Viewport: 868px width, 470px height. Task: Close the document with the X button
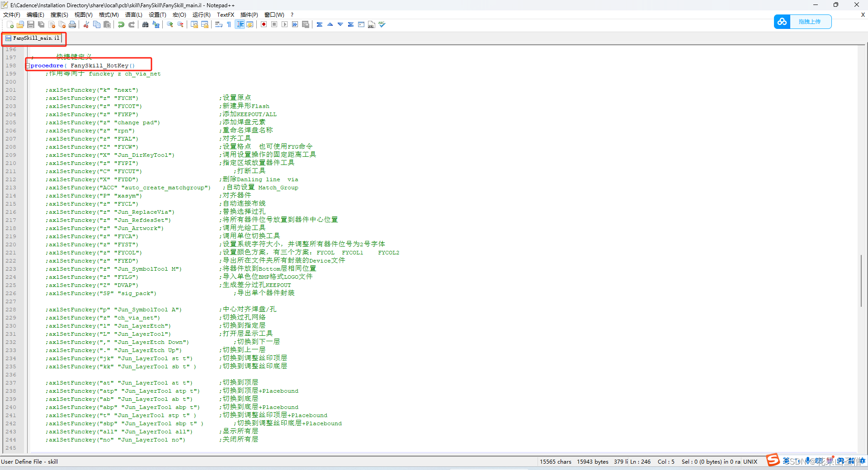click(863, 15)
